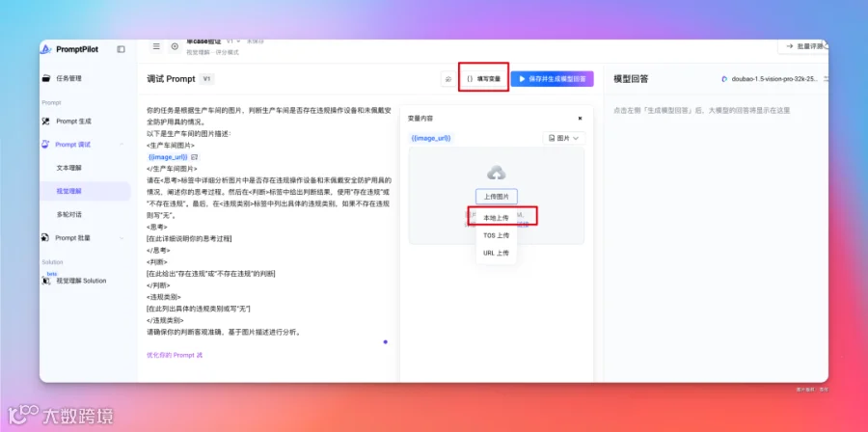868x432 pixels.
Task: Click the prompt text line '<生产车间图片>'
Action: 171,145
